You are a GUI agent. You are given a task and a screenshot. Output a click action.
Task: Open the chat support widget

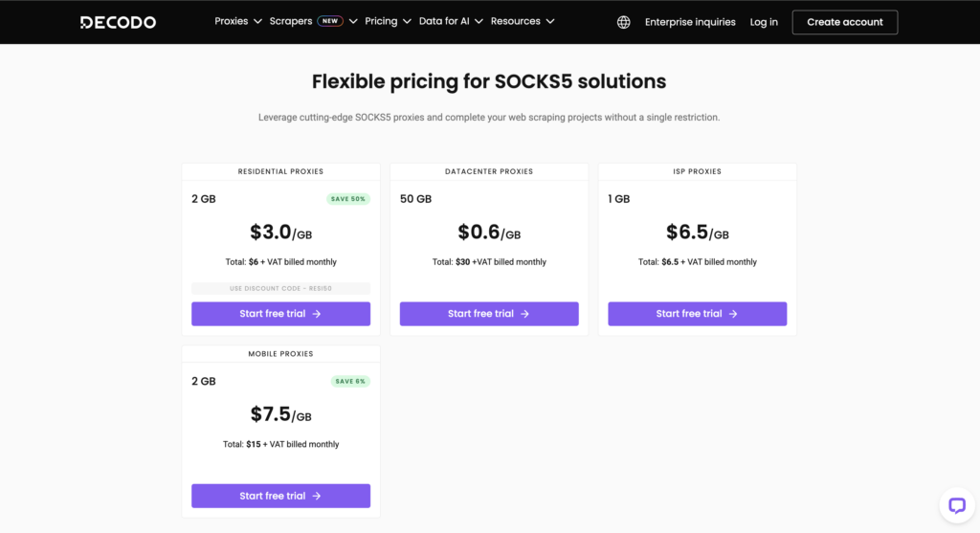tap(956, 505)
